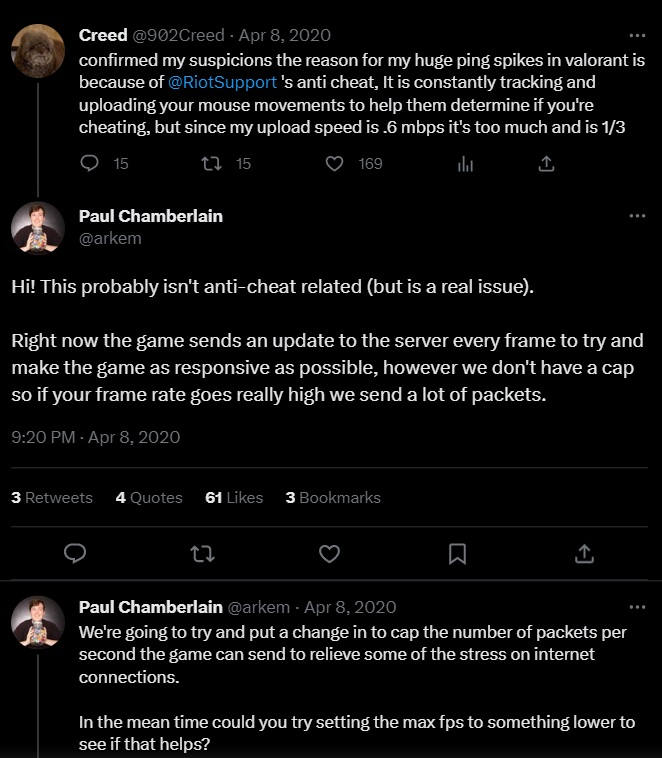View the 61 Likes list
This screenshot has height=758, width=662.
point(234,497)
